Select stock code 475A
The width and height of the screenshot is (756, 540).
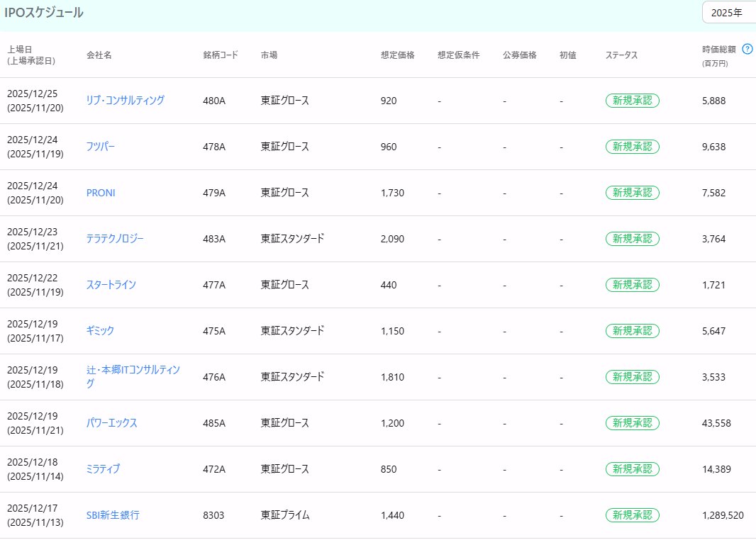[214, 331]
